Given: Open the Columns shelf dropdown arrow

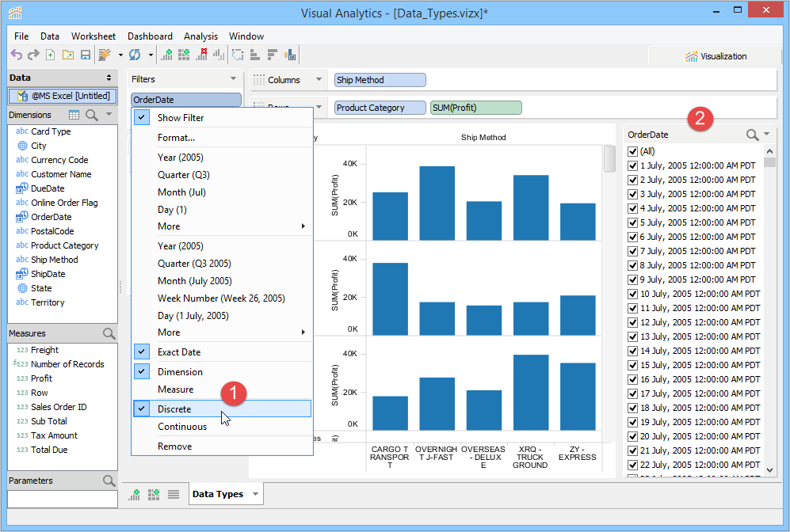Looking at the screenshot, I should [x=319, y=80].
